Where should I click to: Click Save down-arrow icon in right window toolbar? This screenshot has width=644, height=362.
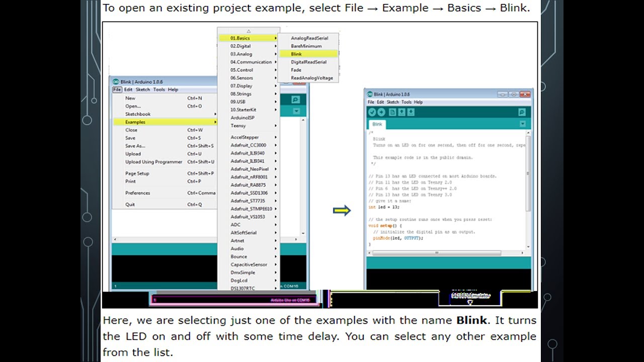(x=411, y=112)
